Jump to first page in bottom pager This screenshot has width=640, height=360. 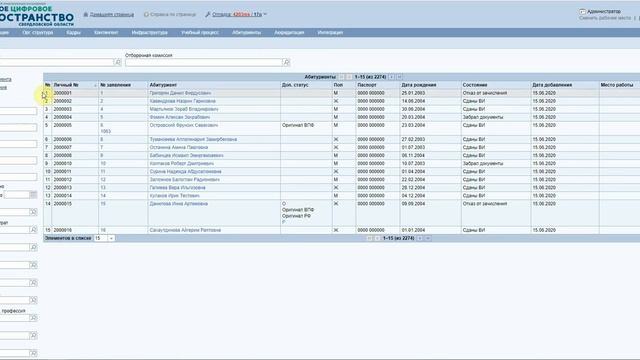pyautogui.click(x=369, y=238)
